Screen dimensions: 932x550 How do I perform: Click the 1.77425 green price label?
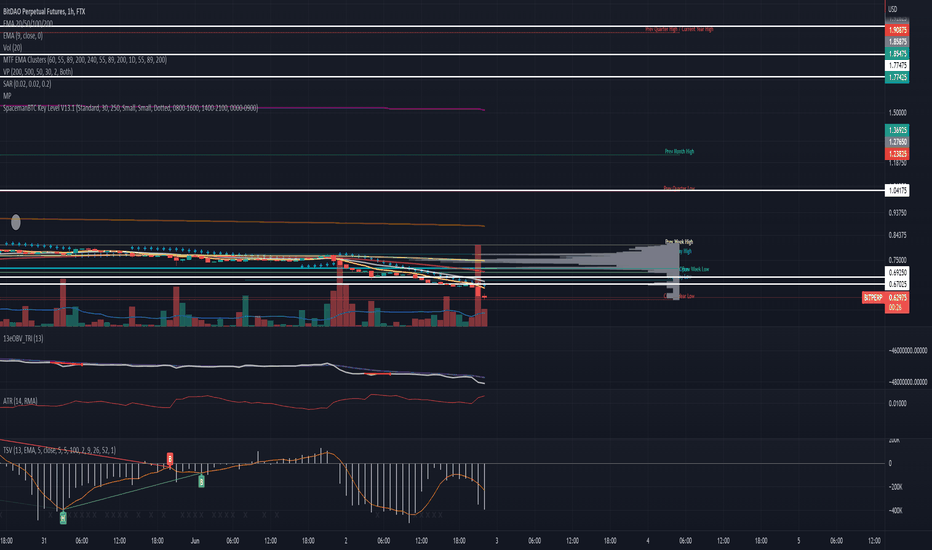click(897, 77)
